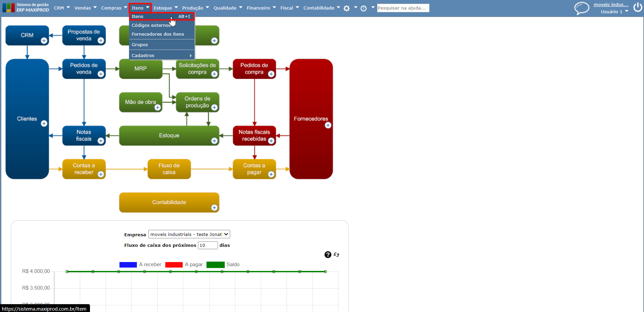Click plus icon on Notas fiscais recebidas
The image size is (644, 312).
[271, 141]
